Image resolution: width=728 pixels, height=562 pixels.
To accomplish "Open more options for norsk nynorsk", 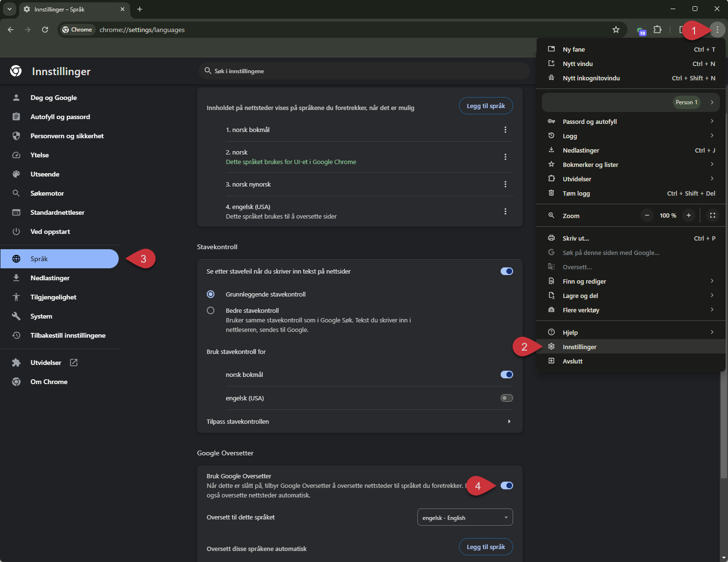I will [x=505, y=184].
